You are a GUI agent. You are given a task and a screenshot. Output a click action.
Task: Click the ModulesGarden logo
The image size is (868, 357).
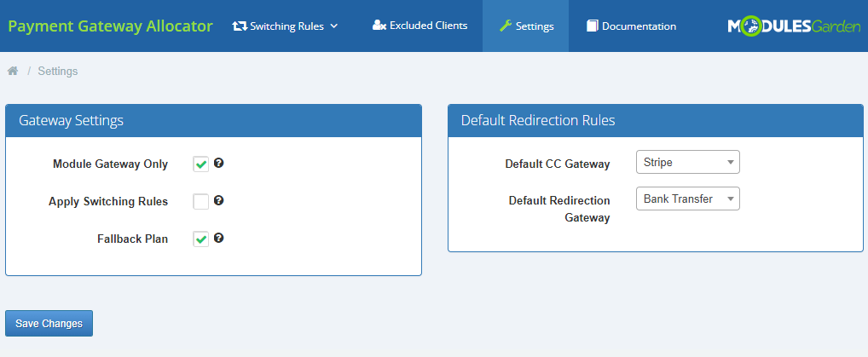point(794,26)
